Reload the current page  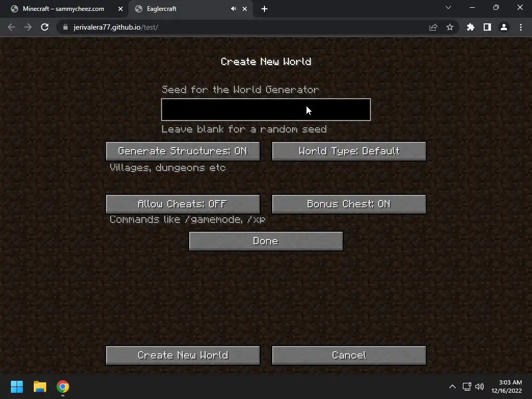[x=45, y=27]
